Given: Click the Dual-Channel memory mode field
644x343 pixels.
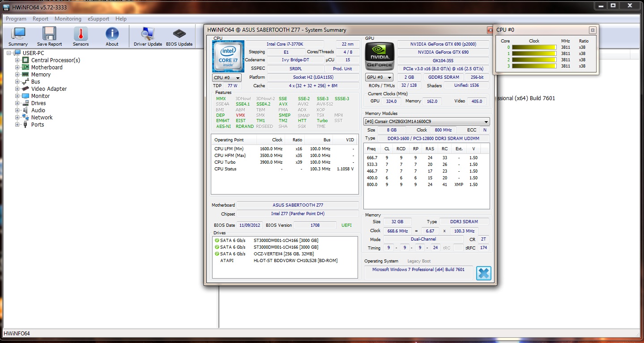Looking at the screenshot, I should point(423,239).
